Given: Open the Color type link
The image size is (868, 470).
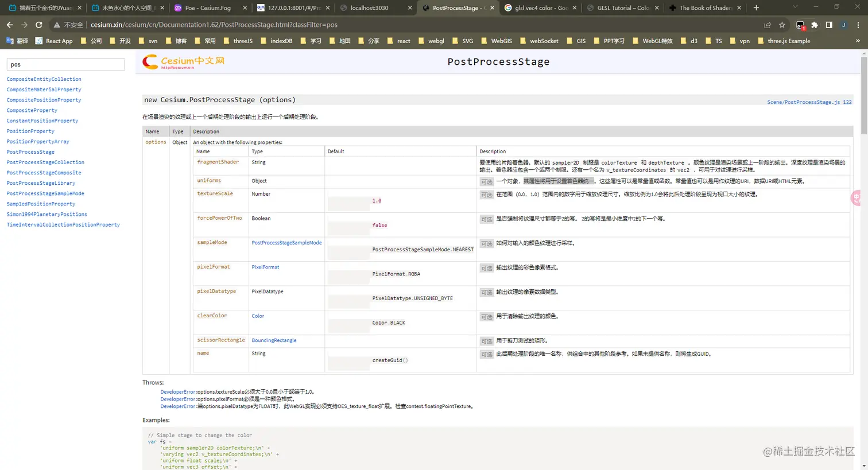Looking at the screenshot, I should click(258, 316).
